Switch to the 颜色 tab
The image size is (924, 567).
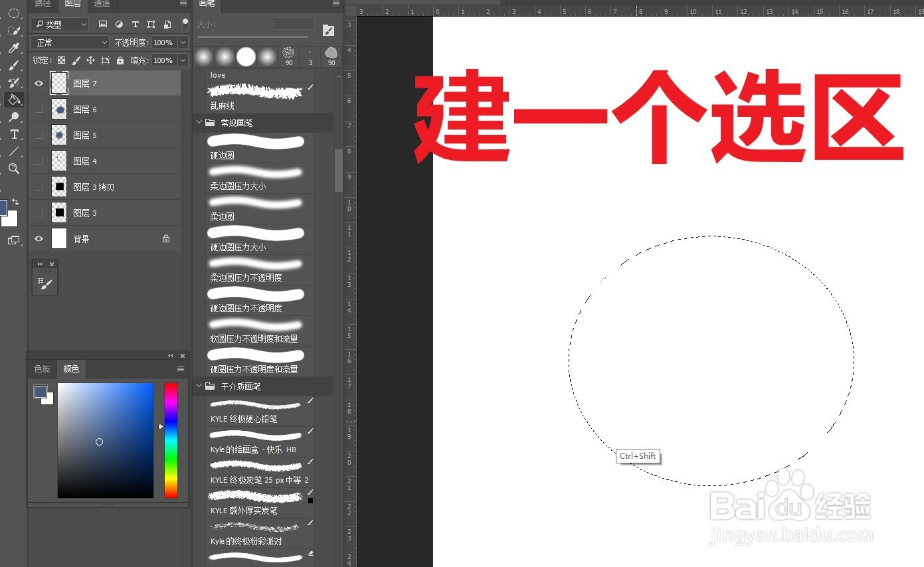pos(71,369)
